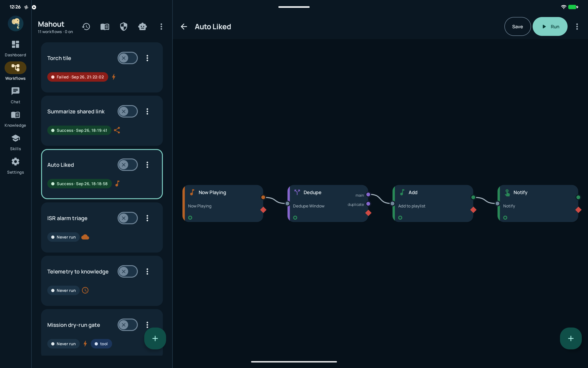Open Auto Liked card options menu

point(147,164)
